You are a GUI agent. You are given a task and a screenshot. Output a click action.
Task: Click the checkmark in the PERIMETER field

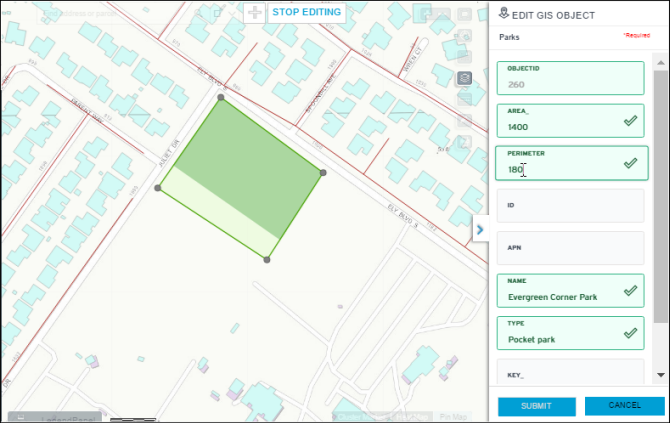[x=630, y=163]
